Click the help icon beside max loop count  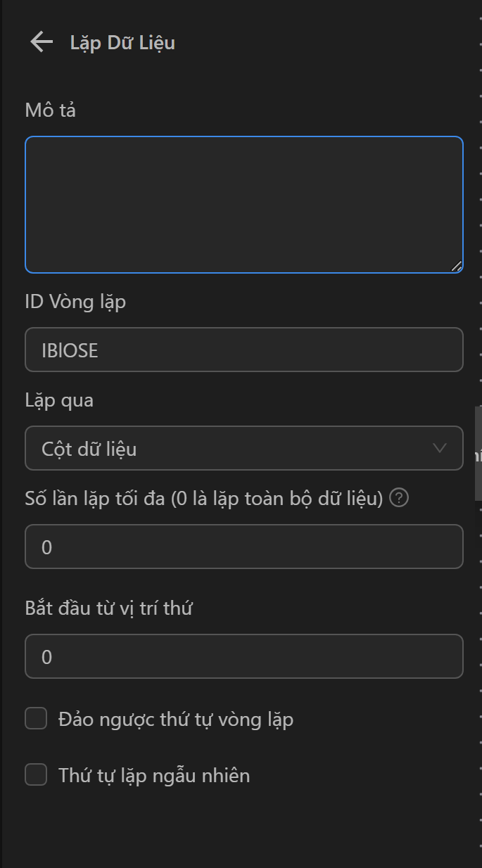[x=399, y=499]
